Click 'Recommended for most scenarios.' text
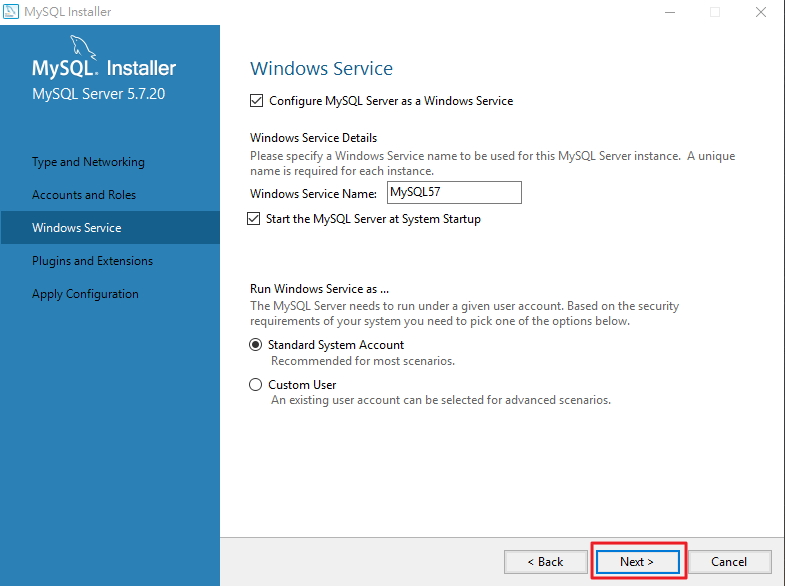The width and height of the screenshot is (785, 586). (363, 361)
